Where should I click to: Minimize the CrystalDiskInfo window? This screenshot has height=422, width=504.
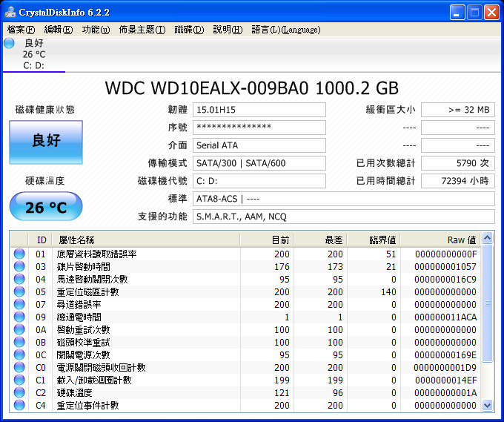[457, 12]
